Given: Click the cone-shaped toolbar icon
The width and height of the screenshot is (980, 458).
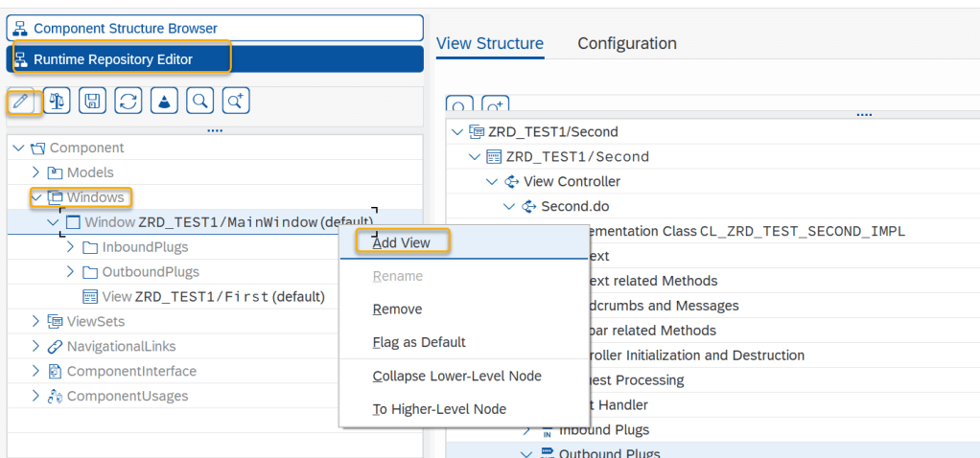Looking at the screenshot, I should 164,100.
